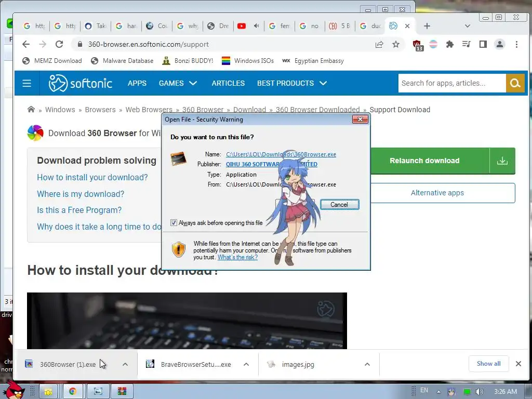Open the uBlock extension showing 13

(417, 45)
